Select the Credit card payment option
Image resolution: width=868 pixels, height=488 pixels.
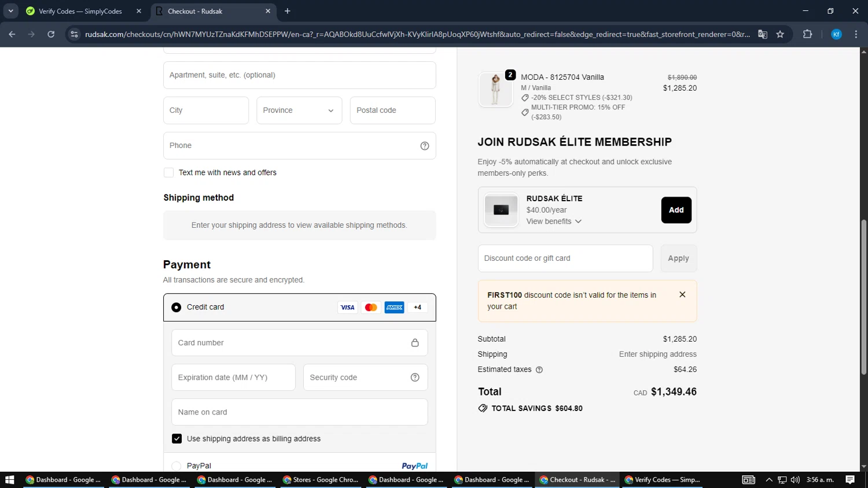coord(176,308)
